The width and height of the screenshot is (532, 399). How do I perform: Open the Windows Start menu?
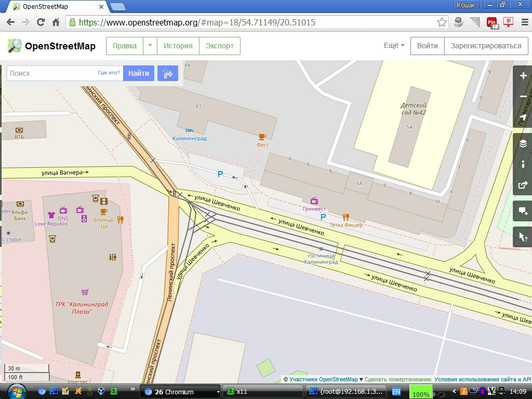click(x=16, y=392)
